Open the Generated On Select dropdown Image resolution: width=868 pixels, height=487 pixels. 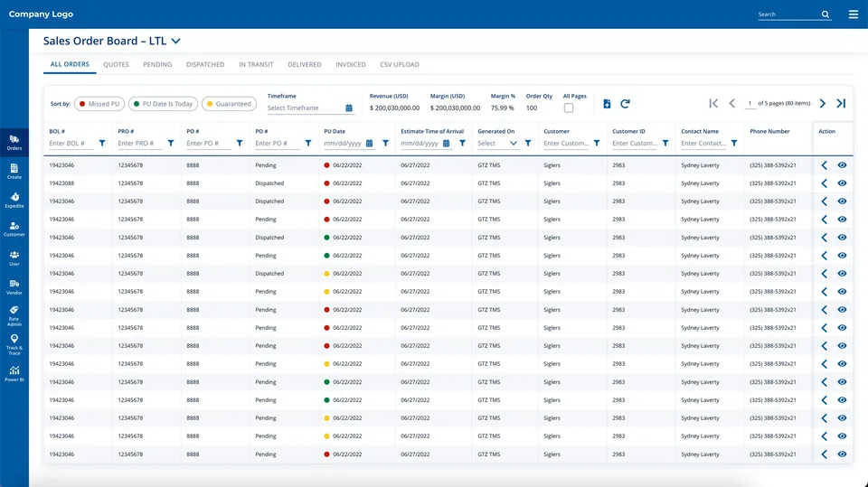tap(497, 144)
